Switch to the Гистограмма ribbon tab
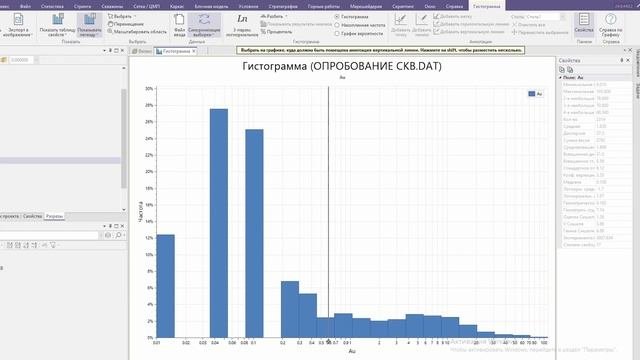The width and height of the screenshot is (640, 360). pos(487,6)
